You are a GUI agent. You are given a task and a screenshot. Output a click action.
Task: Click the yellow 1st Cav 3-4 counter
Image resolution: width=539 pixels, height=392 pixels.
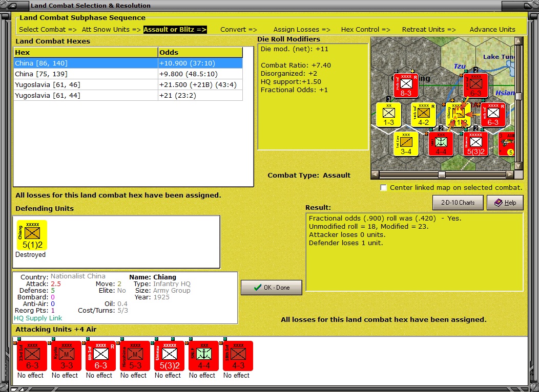click(x=406, y=144)
